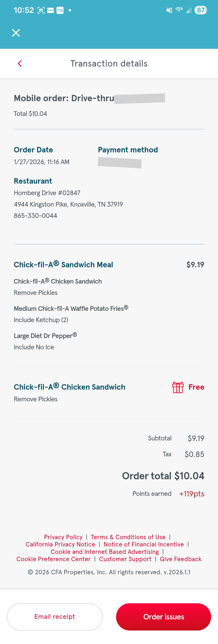Tap the muted sound icon in status bar
This screenshot has width=218, height=644.
click(x=169, y=10)
